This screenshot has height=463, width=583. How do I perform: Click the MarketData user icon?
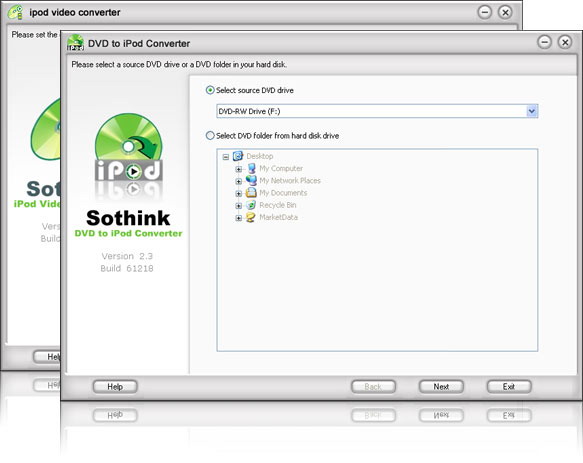coord(251,217)
